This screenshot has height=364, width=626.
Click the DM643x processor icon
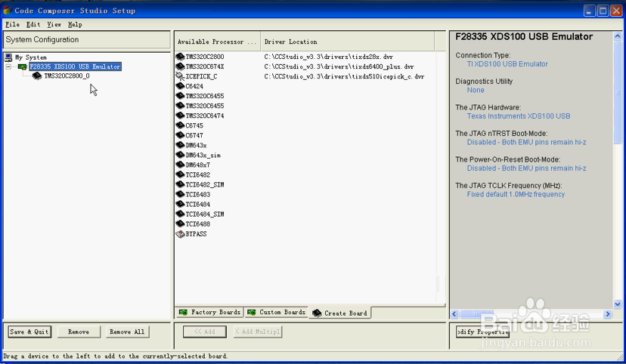coord(180,145)
